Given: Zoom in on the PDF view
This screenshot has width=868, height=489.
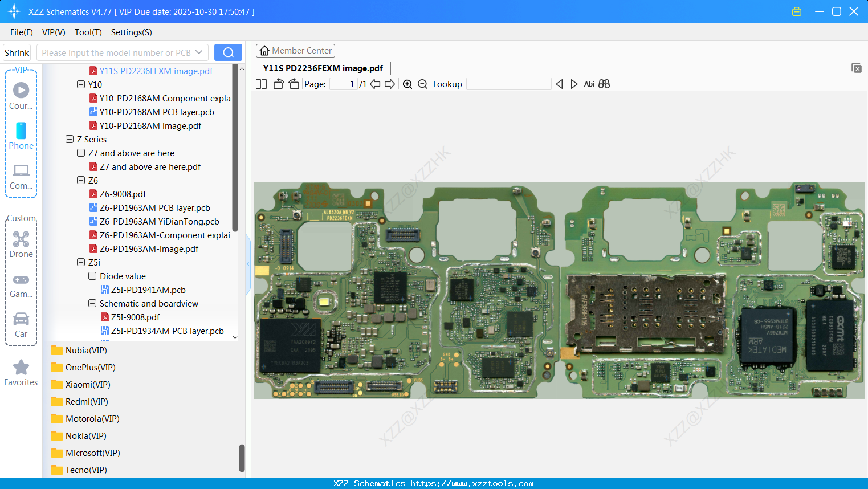Looking at the screenshot, I should [407, 84].
